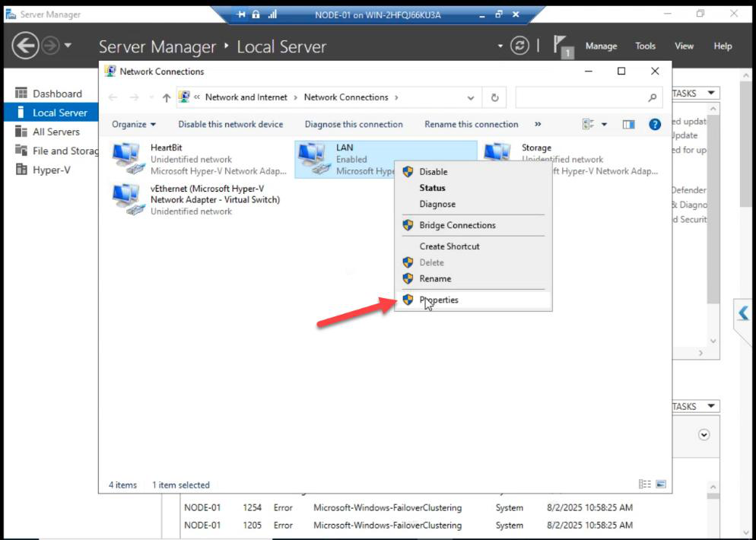Click the circular collapse chevron in events panel

704,435
